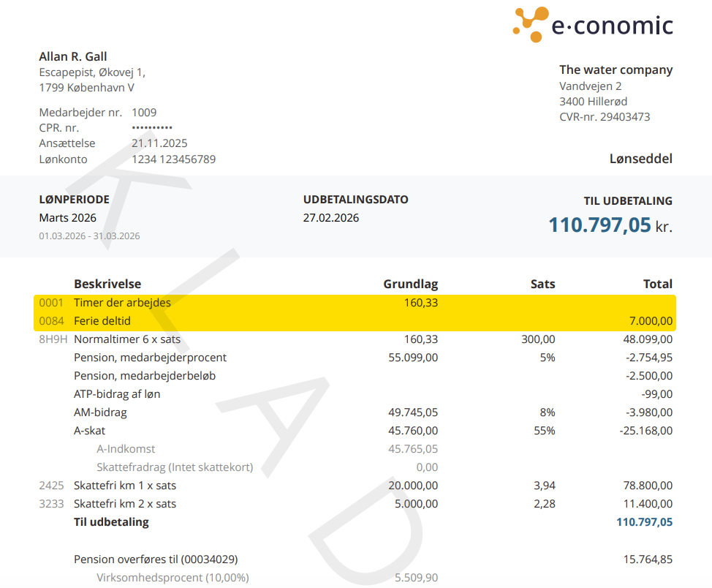This screenshot has width=712, height=588.
Task: Click the Grundlag column header
Action: (411, 284)
